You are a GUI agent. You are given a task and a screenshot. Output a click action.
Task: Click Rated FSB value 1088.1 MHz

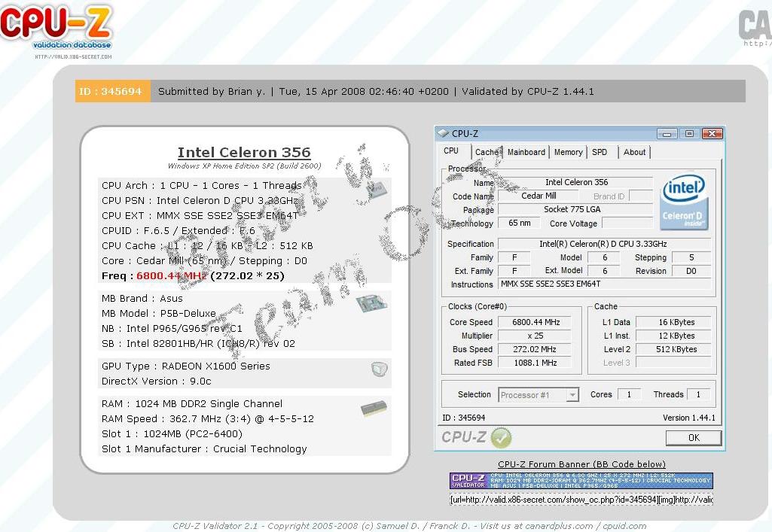tap(535, 363)
